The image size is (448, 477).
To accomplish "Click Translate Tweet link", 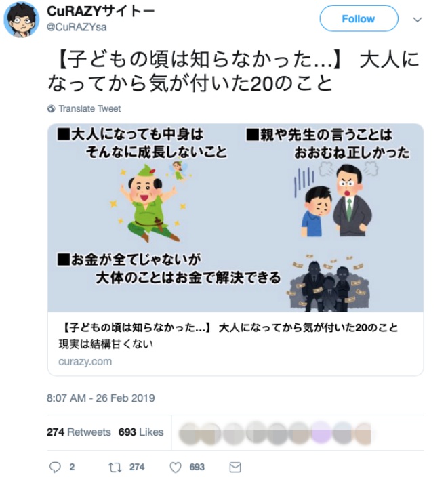I will coord(89,108).
